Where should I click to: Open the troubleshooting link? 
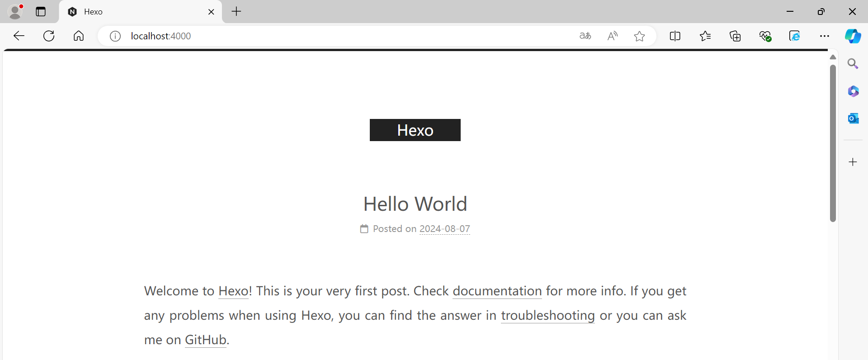pyautogui.click(x=548, y=315)
